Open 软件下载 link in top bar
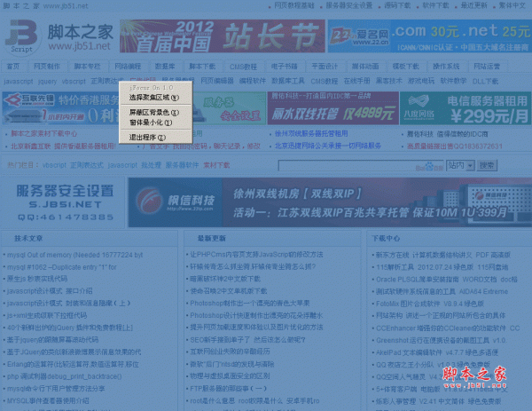Viewport: 532px width, 411px height. 435,5
